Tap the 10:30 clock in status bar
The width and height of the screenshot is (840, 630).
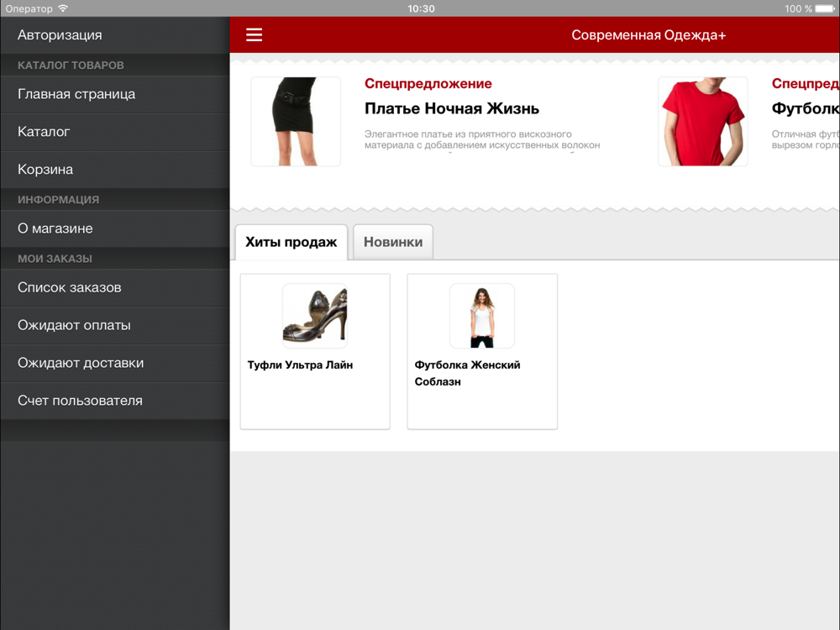tap(421, 8)
